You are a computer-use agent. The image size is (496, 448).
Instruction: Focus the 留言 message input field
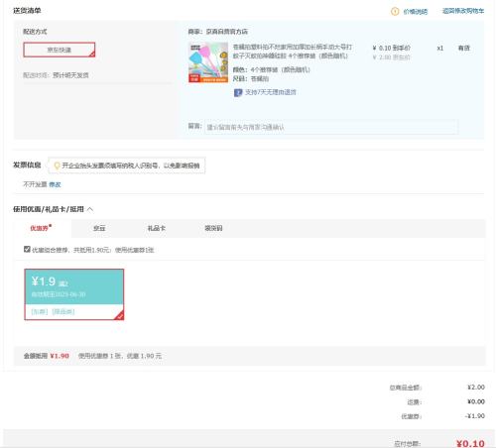[x=331, y=127]
